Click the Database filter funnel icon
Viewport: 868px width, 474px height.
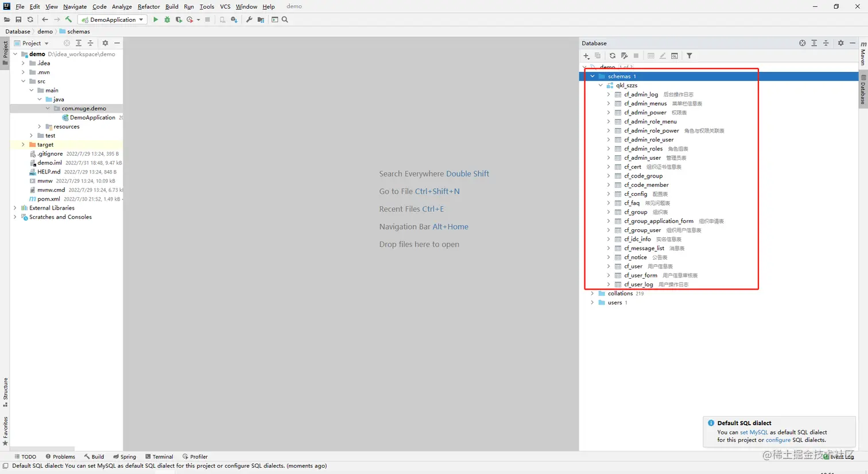pos(689,56)
